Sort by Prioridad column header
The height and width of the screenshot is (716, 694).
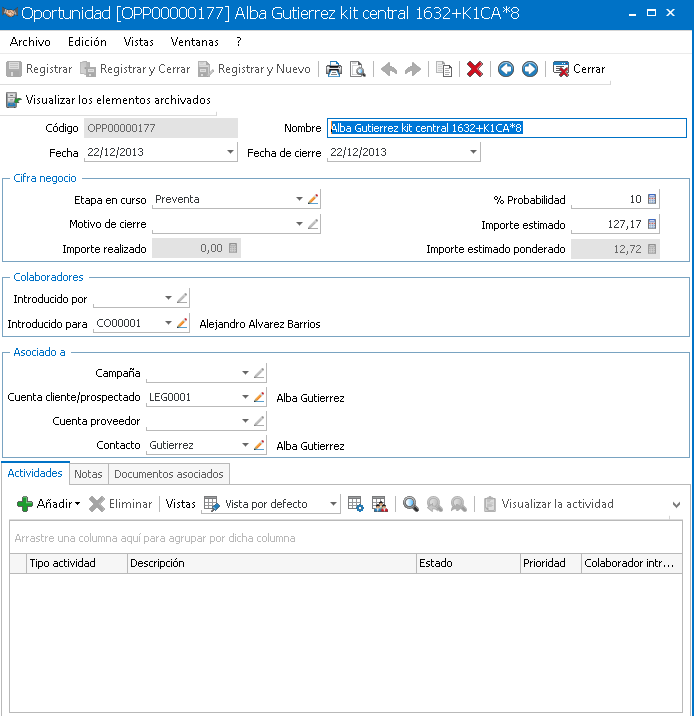pyautogui.click(x=551, y=563)
